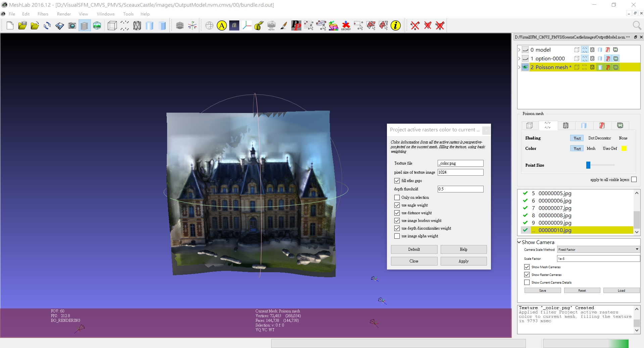The height and width of the screenshot is (348, 644).
Task: Open the Render menu
Action: pos(64,14)
